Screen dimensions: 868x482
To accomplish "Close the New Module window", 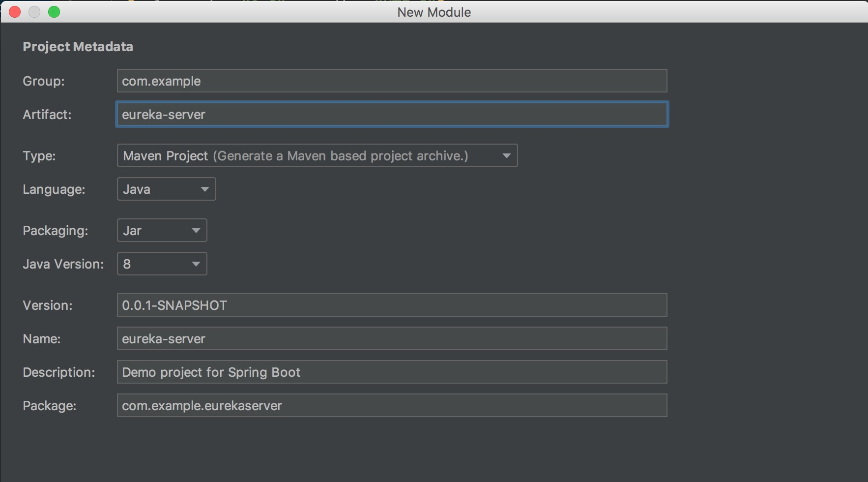I will (x=15, y=12).
